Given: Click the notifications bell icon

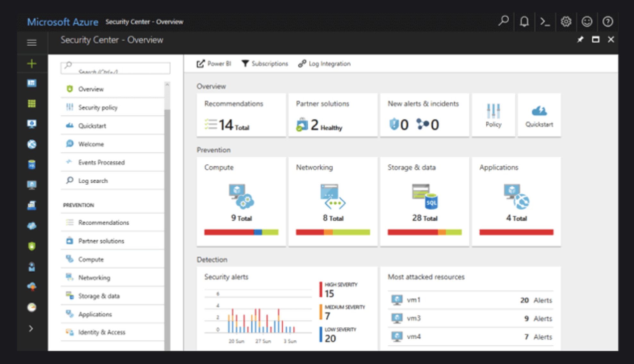Looking at the screenshot, I should pos(524,22).
